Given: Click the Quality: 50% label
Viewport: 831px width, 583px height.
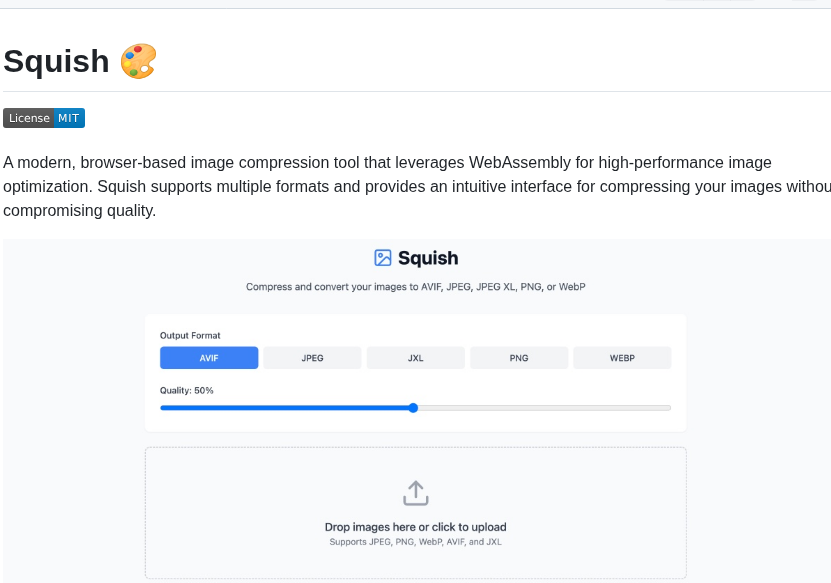Looking at the screenshot, I should tap(187, 391).
